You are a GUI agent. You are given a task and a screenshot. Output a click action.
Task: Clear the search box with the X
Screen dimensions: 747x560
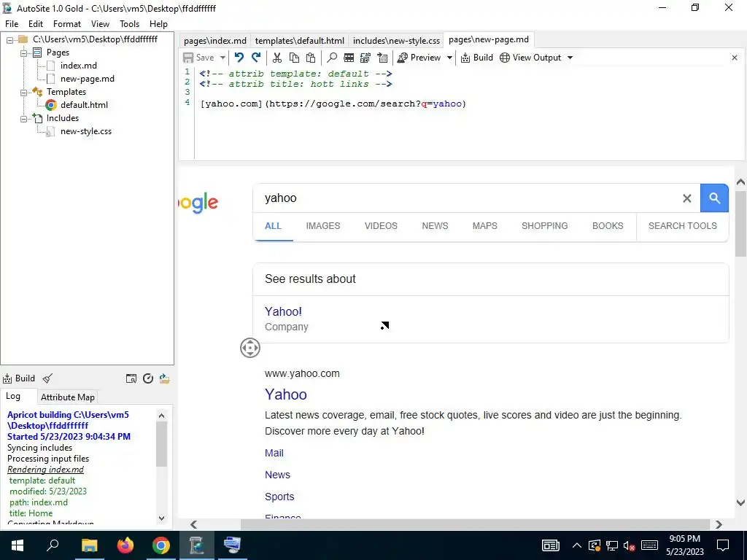tap(687, 198)
